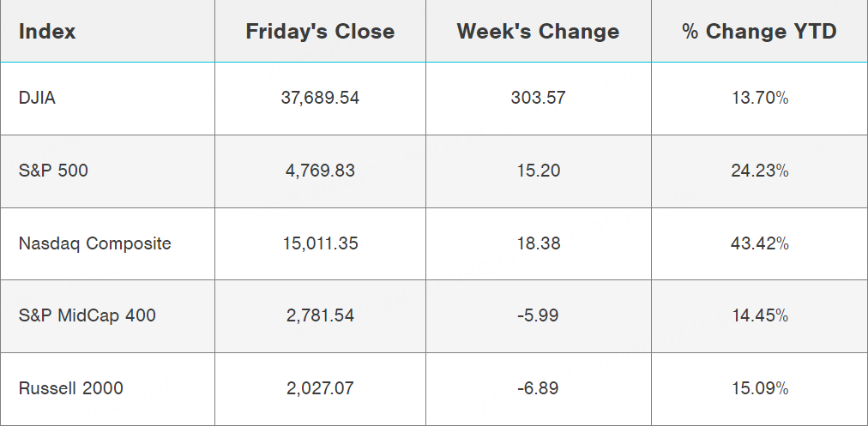The width and height of the screenshot is (868, 426).
Task: Select the Russell 2000 row label
Action: pyautogui.click(x=70, y=388)
